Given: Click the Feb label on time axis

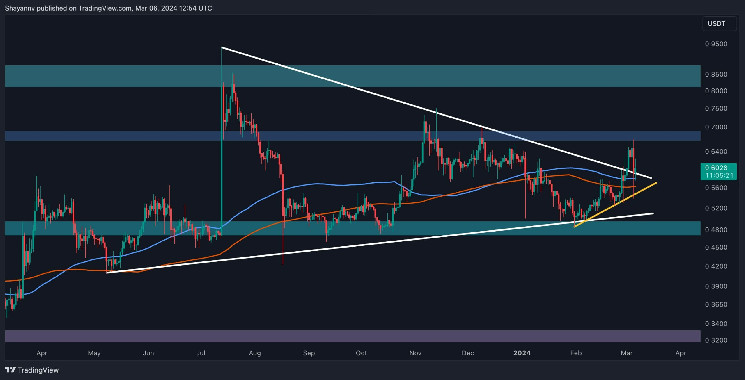Looking at the screenshot, I should [x=576, y=353].
